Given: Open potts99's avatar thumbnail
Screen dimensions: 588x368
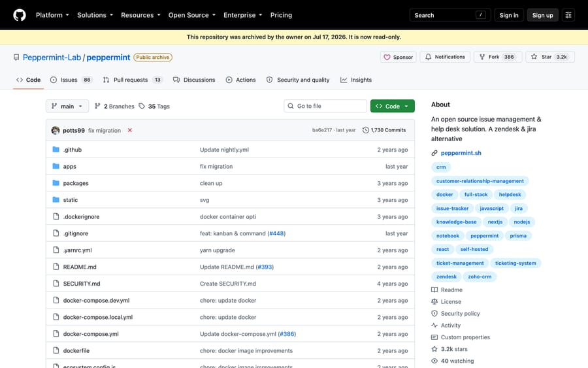Looking at the screenshot, I should (56, 130).
